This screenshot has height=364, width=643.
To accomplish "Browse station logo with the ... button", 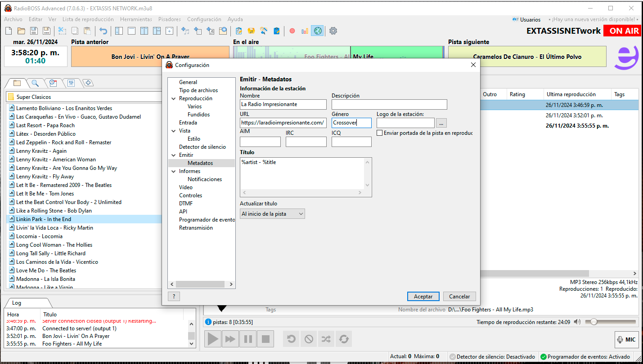I will [x=441, y=123].
